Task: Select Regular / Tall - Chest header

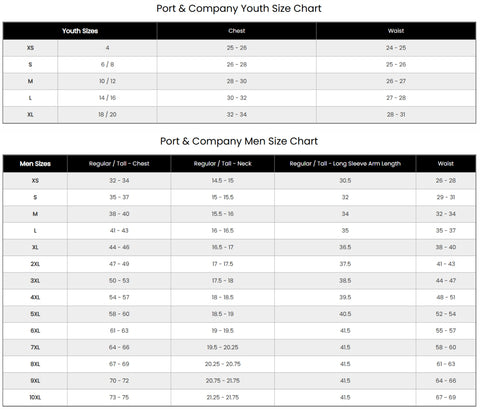Action: (x=119, y=164)
